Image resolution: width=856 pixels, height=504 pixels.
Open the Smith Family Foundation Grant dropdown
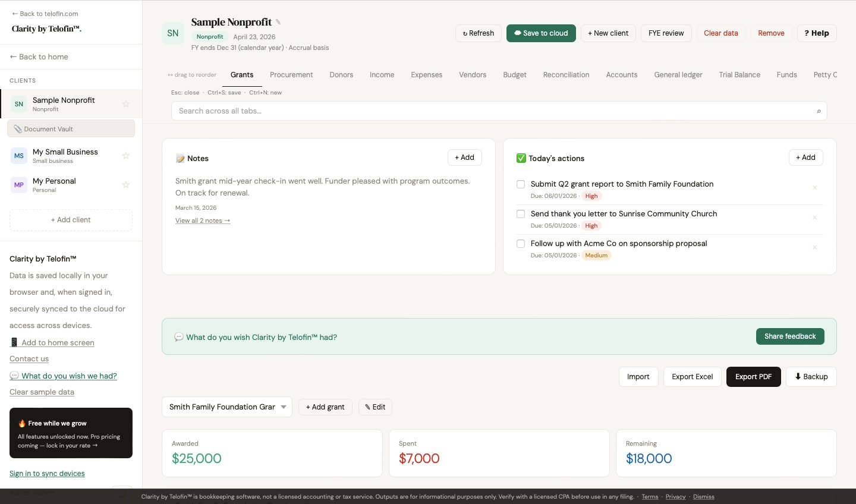(x=226, y=407)
